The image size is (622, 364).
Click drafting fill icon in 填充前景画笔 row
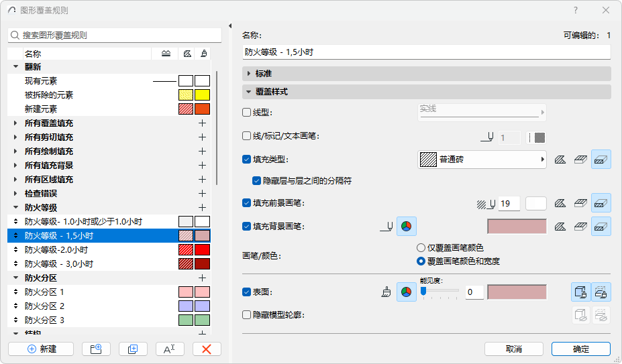coord(560,203)
